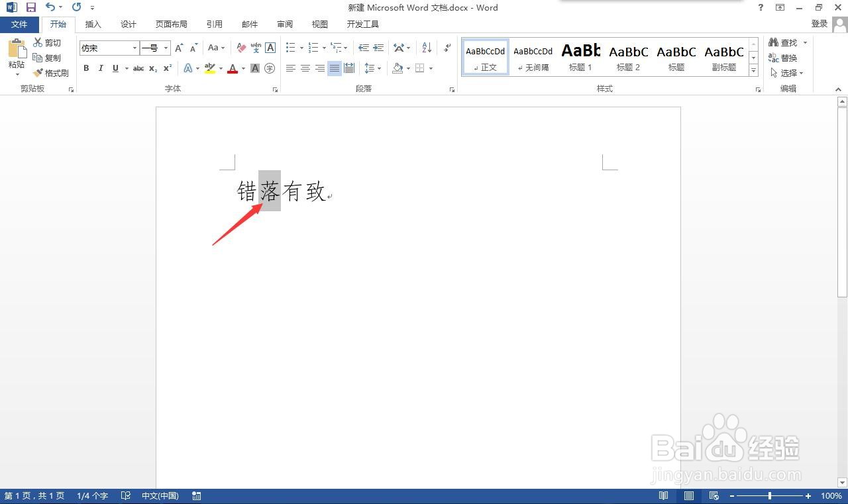
Task: Undo the last action
Action: [50, 7]
